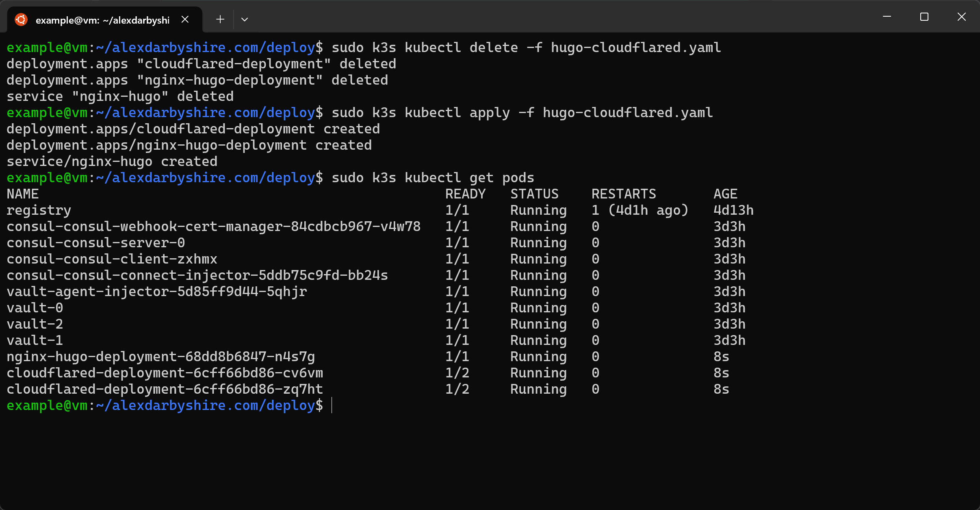
Task: Click 'service/nginx-hugo created' line
Action: [112, 161]
